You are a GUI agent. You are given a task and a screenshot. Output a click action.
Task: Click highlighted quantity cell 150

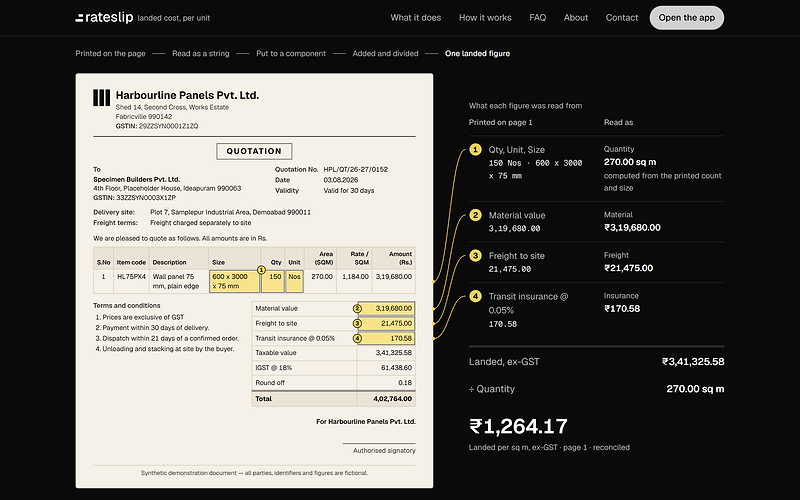click(x=273, y=281)
